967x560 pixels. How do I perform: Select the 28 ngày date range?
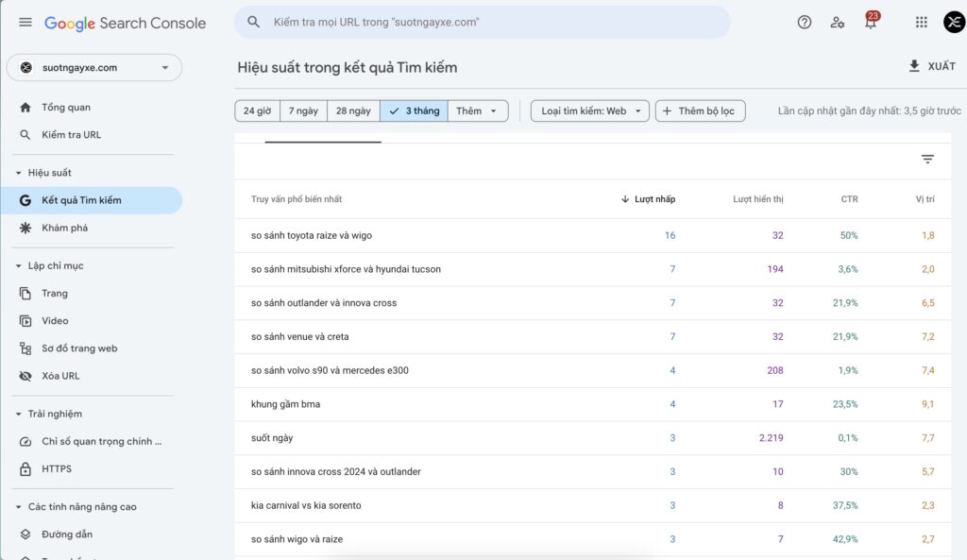[353, 111]
